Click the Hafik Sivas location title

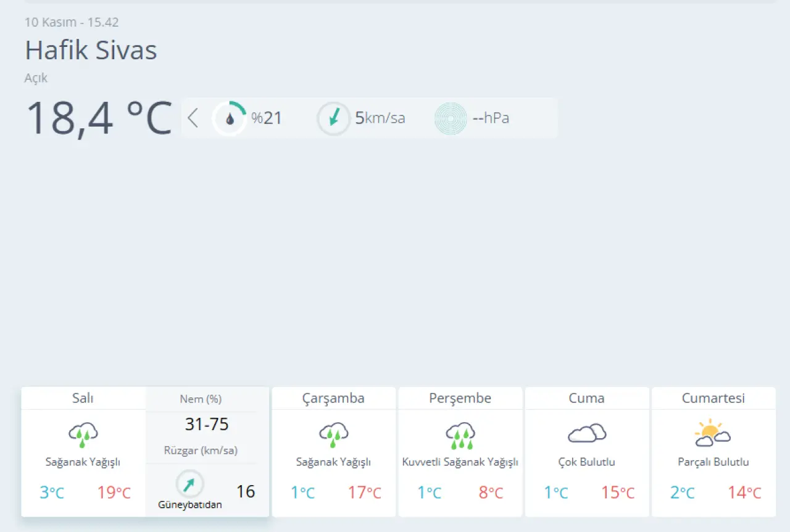pos(91,50)
